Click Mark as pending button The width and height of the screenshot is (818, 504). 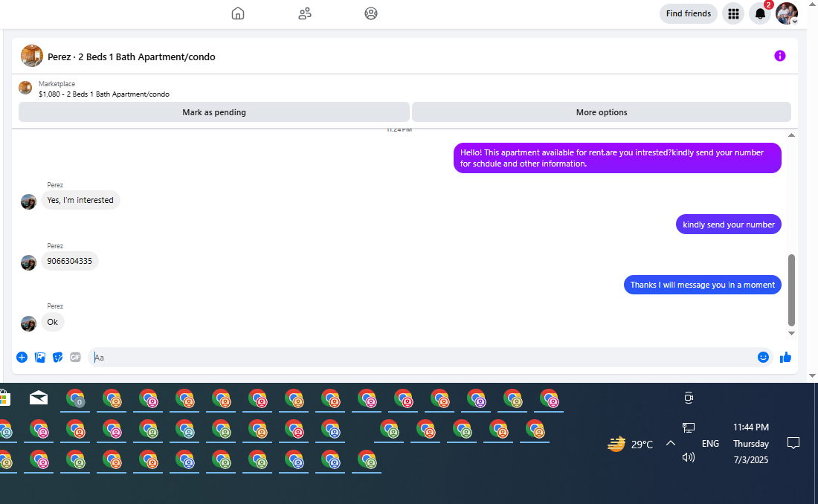tap(214, 112)
